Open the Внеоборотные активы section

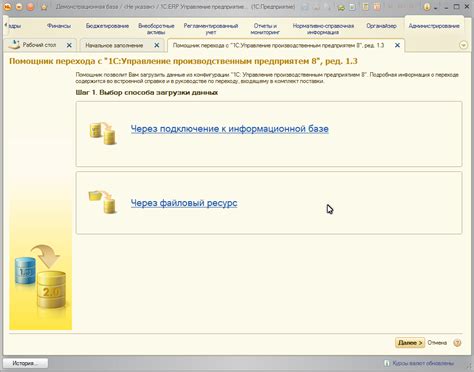(x=156, y=29)
